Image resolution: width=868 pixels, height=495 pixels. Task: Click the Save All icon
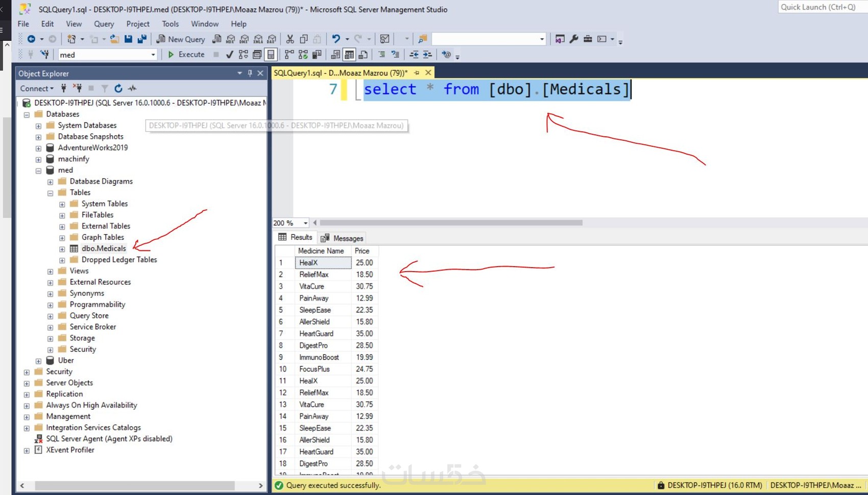click(x=142, y=39)
